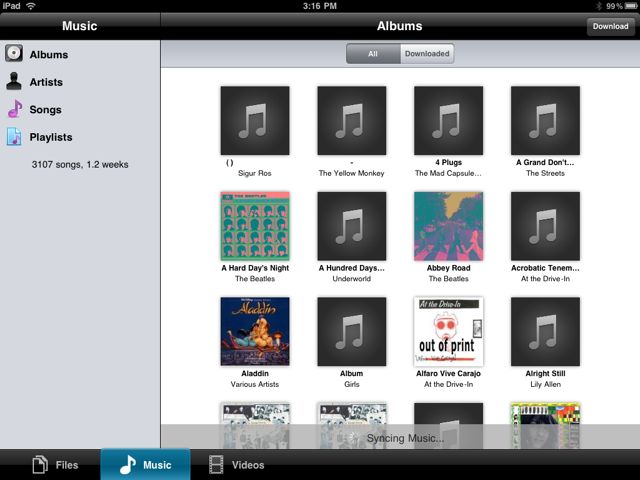Open the Alright Still album cover
The height and width of the screenshot is (480, 640).
point(545,331)
